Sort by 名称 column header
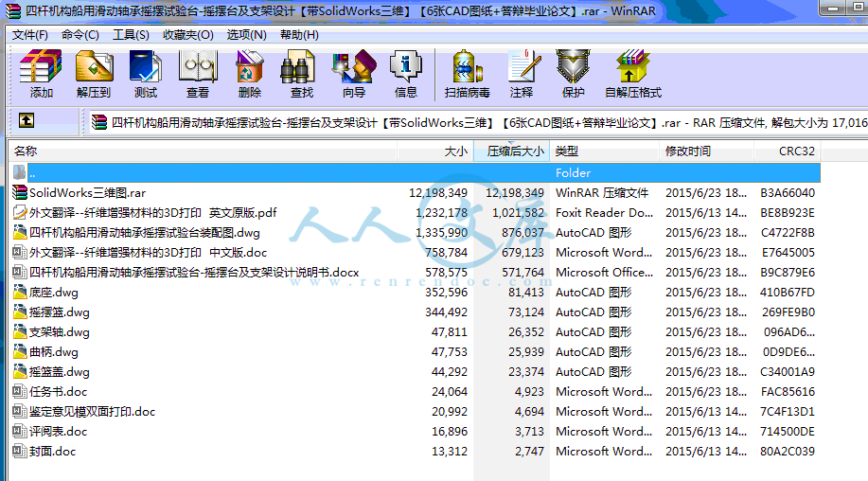This screenshot has height=481, width=868. click(203, 151)
